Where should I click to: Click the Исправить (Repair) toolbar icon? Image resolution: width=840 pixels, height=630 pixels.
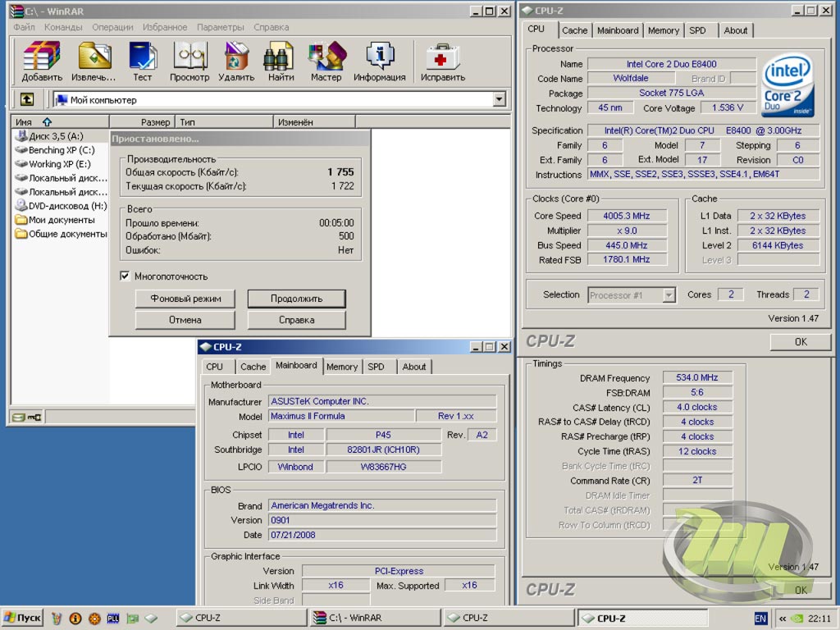click(443, 62)
